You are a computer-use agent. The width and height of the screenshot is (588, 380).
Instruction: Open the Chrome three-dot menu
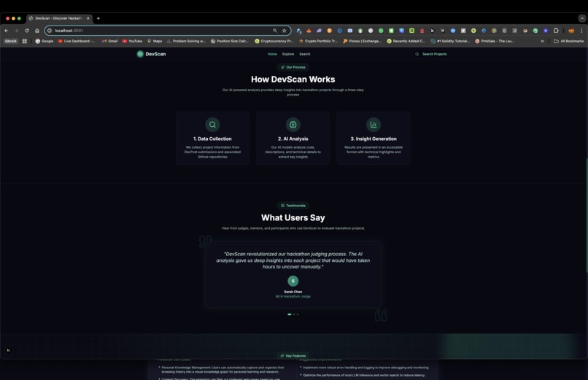click(582, 31)
